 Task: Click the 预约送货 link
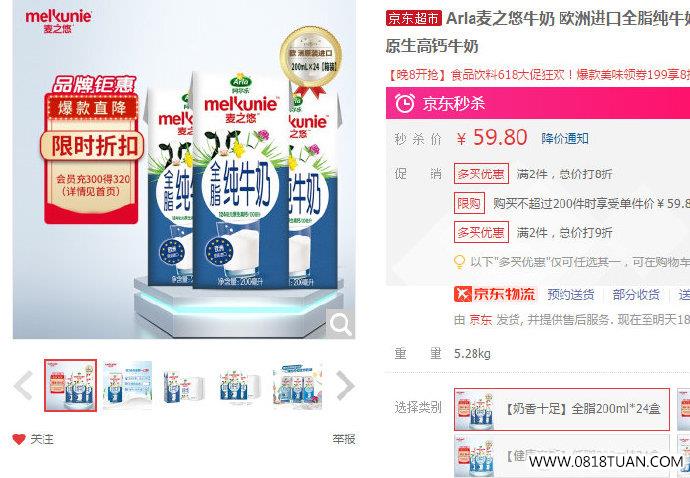tap(571, 294)
